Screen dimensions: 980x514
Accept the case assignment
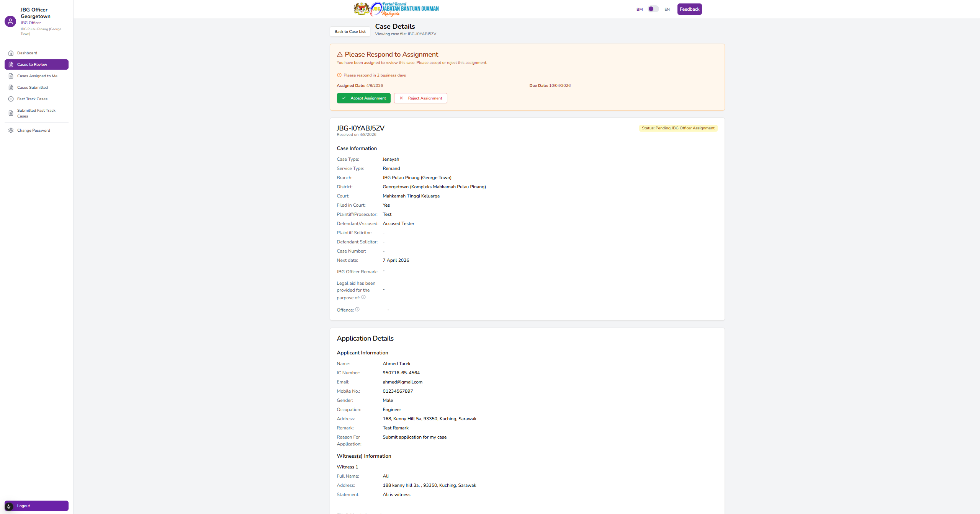[x=363, y=98]
